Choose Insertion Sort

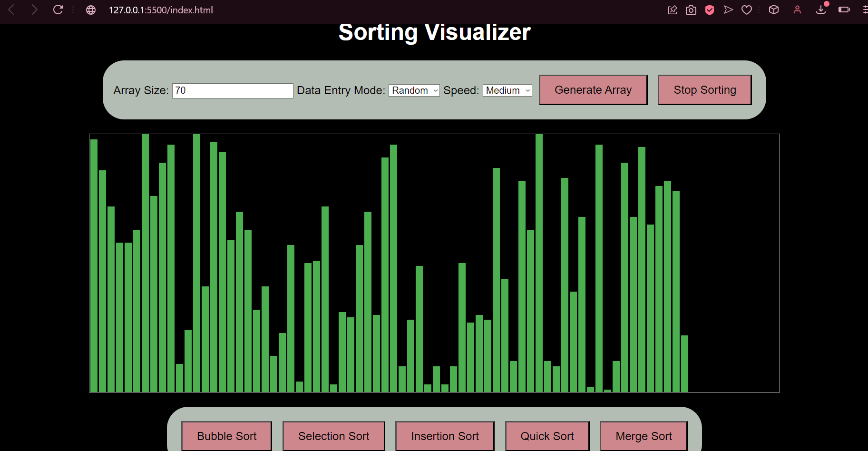pyautogui.click(x=445, y=436)
